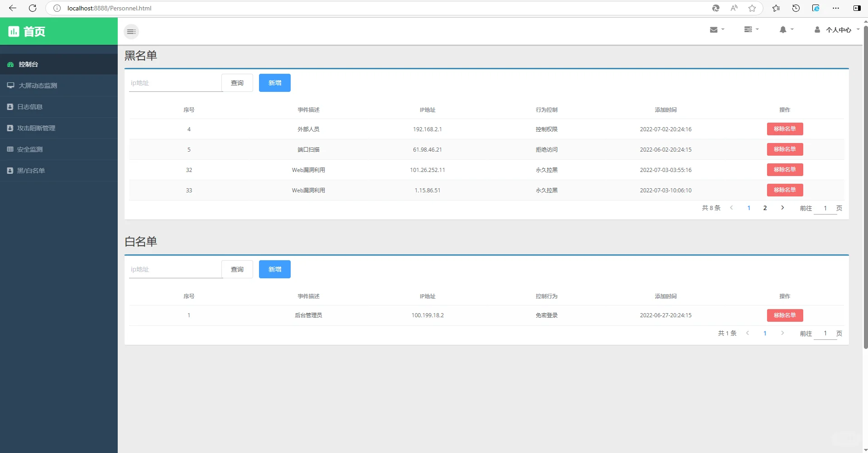Click 查询 button in the blacklist section
Viewport: 868px width, 453px height.
click(x=237, y=83)
